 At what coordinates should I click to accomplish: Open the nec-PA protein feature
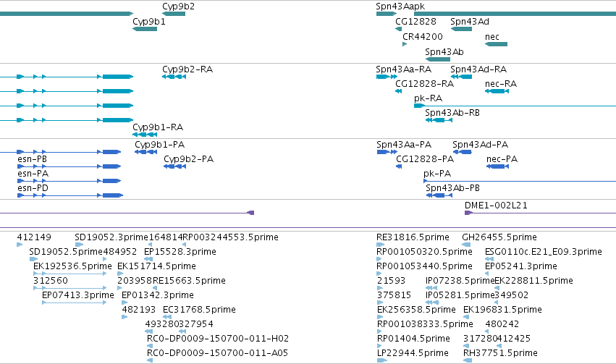pyautogui.click(x=498, y=166)
